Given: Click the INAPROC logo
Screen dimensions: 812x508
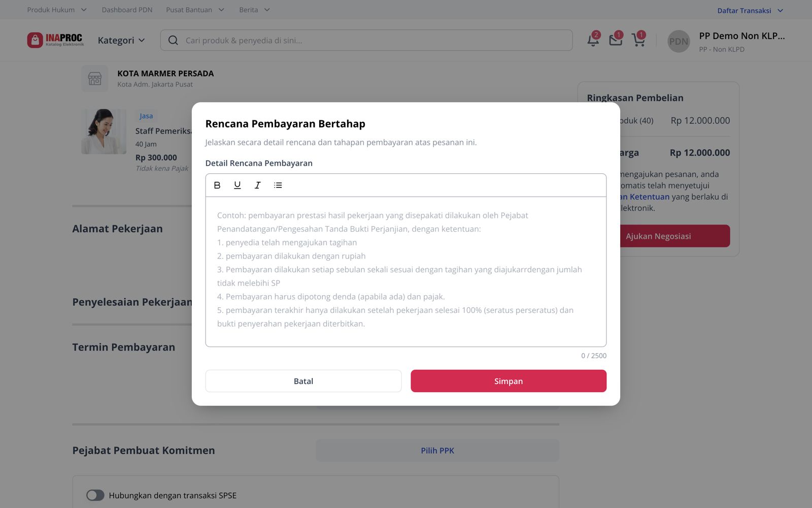Looking at the screenshot, I should [55, 40].
